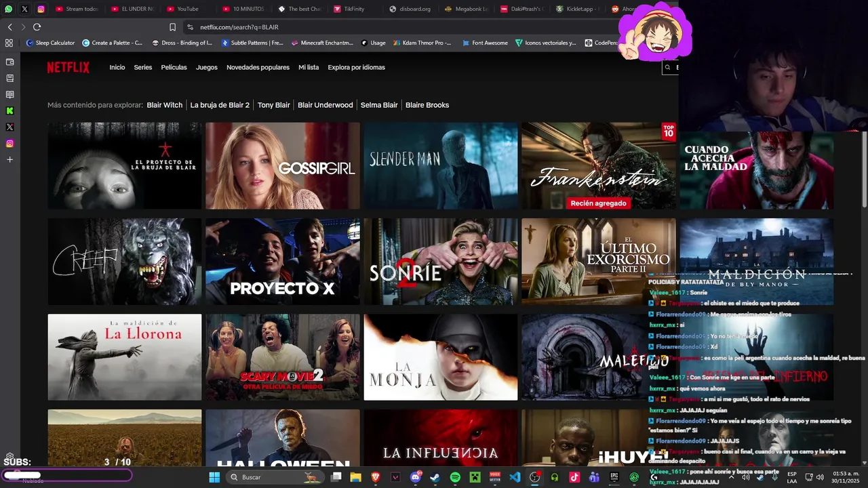
Task: Open the sidebar Kick icon
Action: pyautogui.click(x=9, y=110)
